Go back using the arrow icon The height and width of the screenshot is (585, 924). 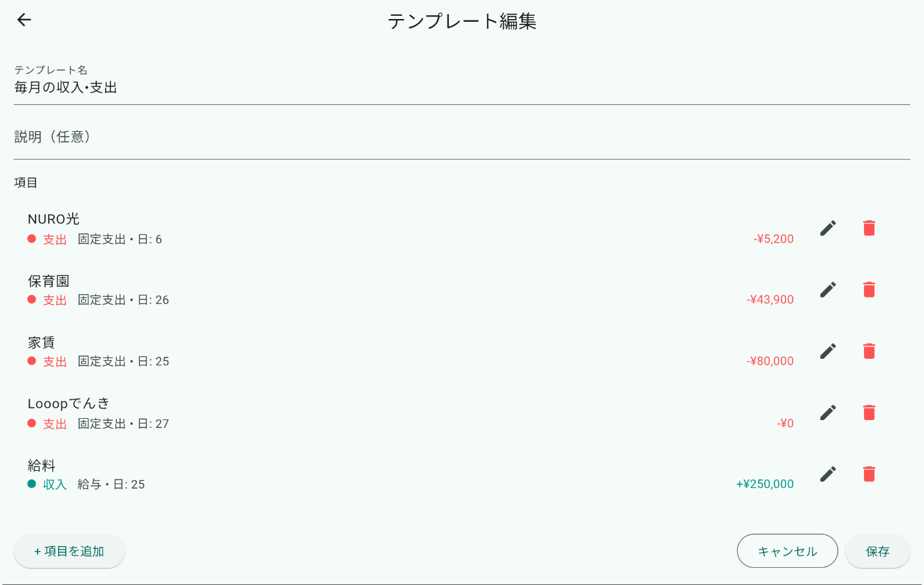click(24, 20)
